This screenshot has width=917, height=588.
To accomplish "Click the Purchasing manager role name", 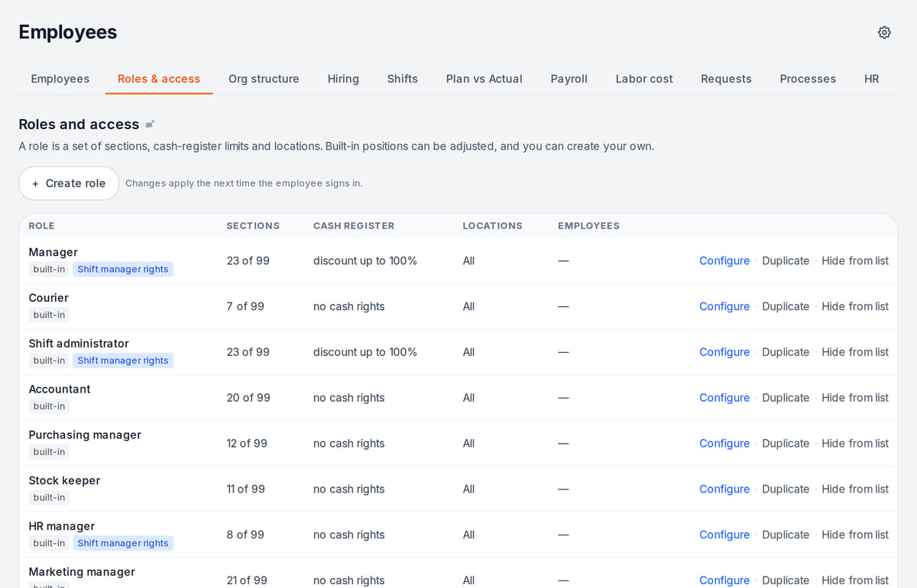I will point(85,435).
